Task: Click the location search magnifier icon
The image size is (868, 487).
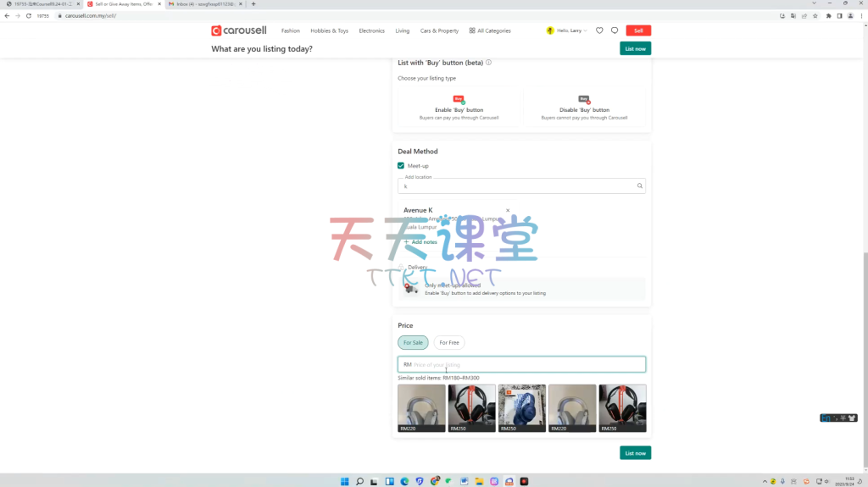Action: coord(640,185)
